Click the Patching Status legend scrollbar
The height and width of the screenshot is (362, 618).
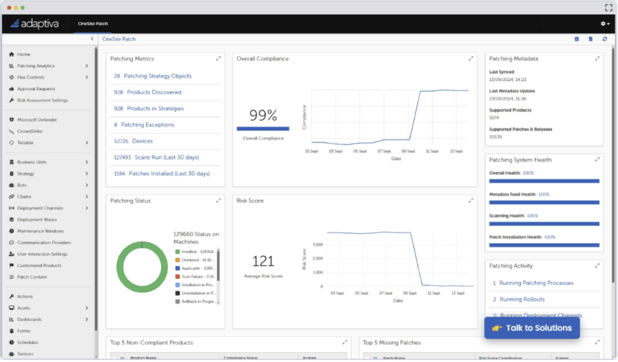point(218,276)
